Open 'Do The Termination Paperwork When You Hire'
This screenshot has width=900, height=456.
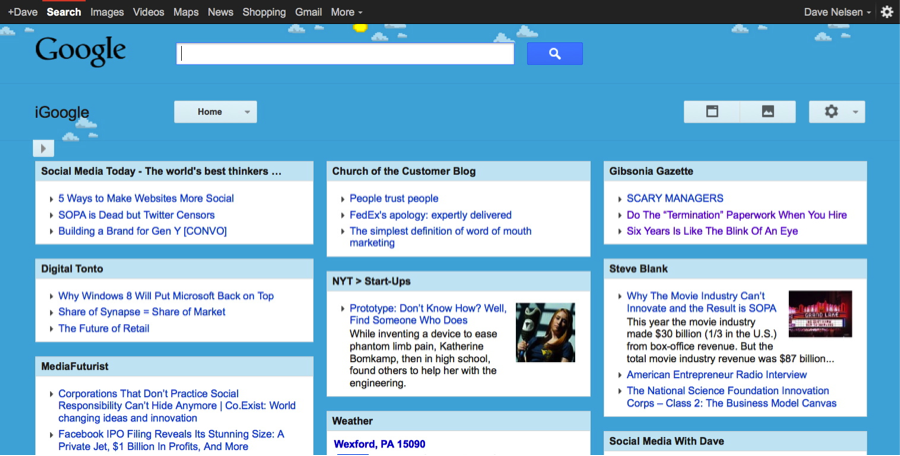(737, 215)
